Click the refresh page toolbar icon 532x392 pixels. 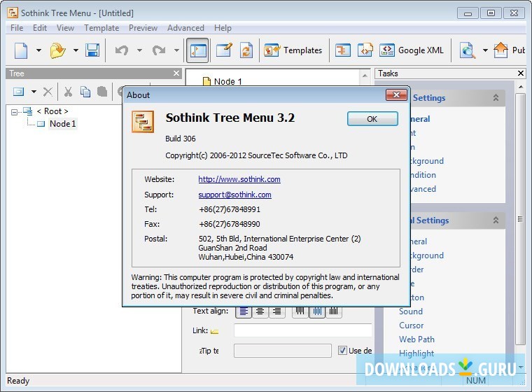click(246, 50)
